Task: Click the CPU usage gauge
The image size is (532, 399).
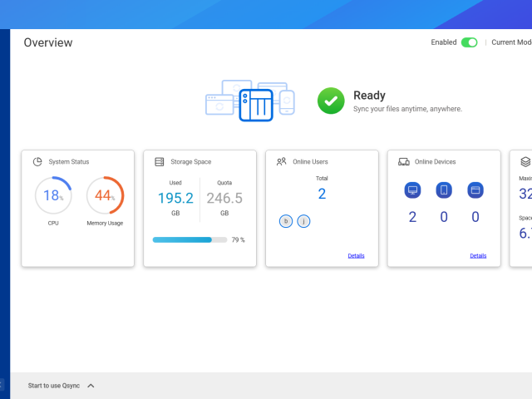Action: [52, 195]
